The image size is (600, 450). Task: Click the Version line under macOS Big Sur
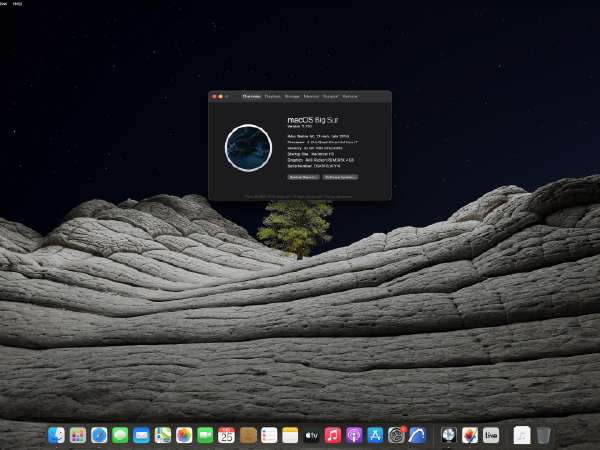[x=300, y=126]
